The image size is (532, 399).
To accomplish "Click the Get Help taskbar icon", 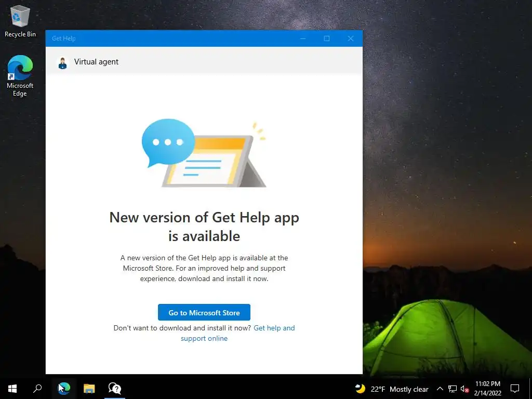I will pos(115,389).
